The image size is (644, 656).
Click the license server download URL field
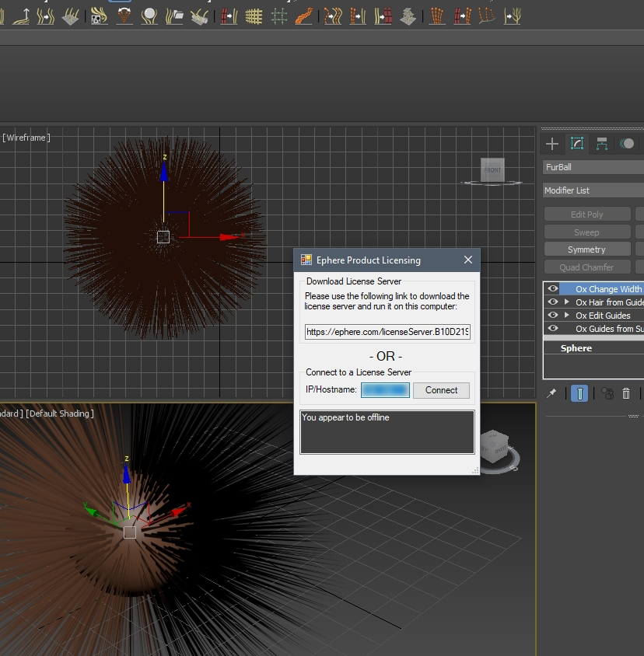pos(387,332)
